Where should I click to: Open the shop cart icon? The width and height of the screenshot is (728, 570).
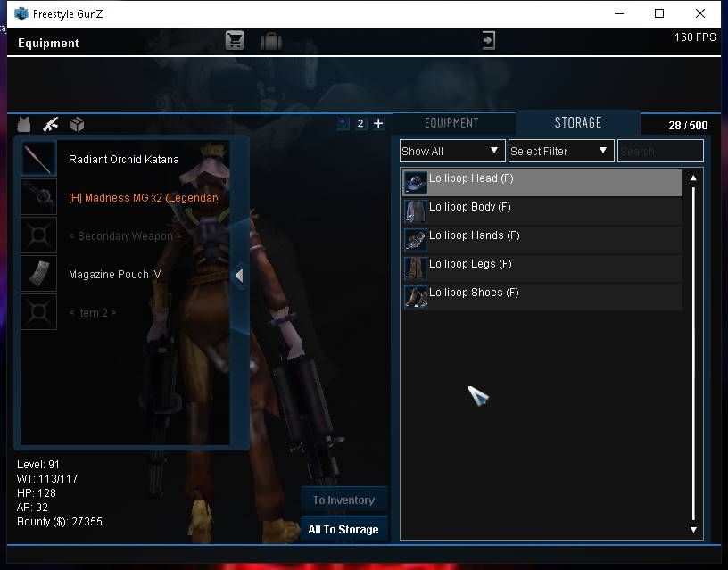pyautogui.click(x=235, y=41)
